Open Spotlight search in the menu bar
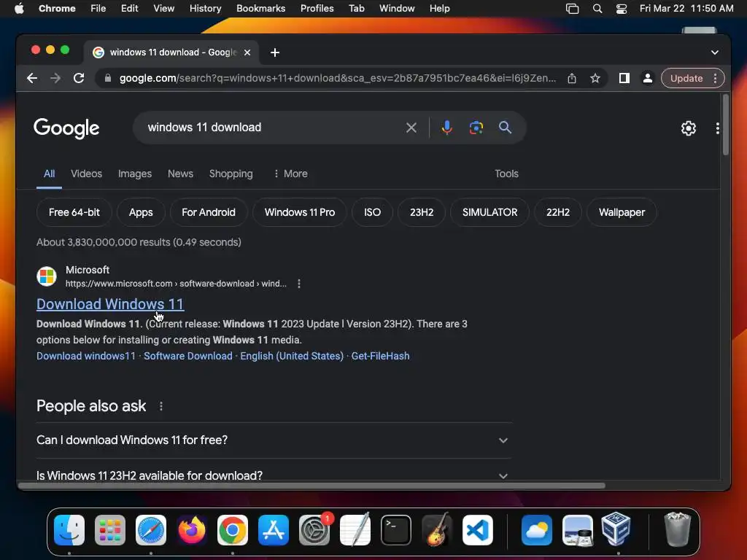This screenshot has width=747, height=560. [x=597, y=9]
